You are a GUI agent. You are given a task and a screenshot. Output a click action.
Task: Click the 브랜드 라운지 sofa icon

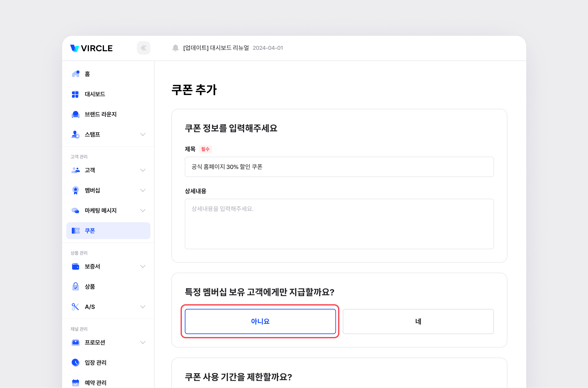pyautogui.click(x=76, y=114)
